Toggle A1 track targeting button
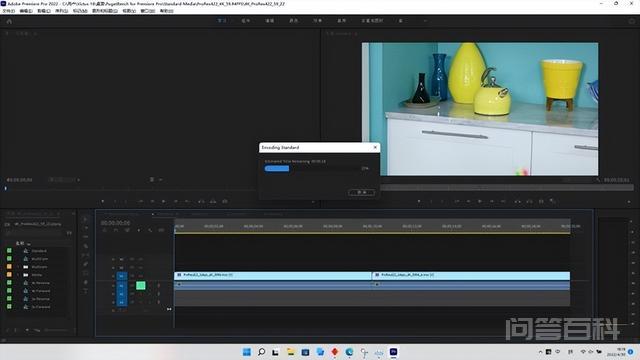The height and width of the screenshot is (360, 640). tap(122, 286)
